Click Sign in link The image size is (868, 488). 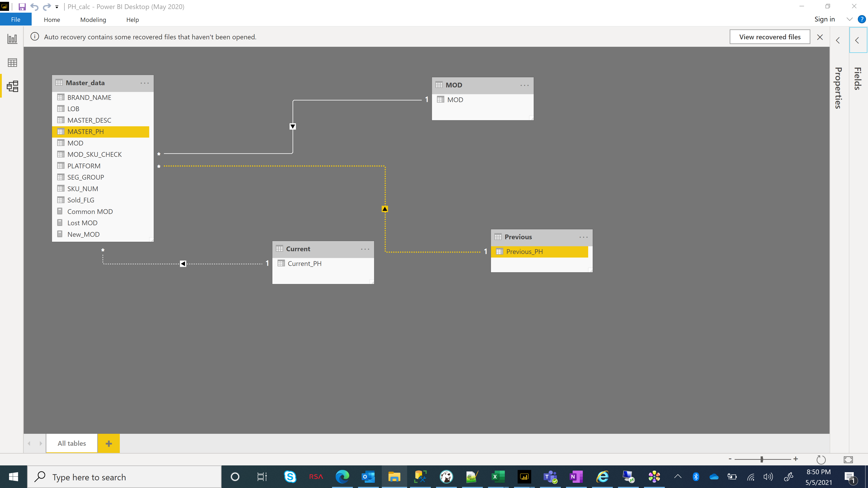pyautogui.click(x=825, y=19)
